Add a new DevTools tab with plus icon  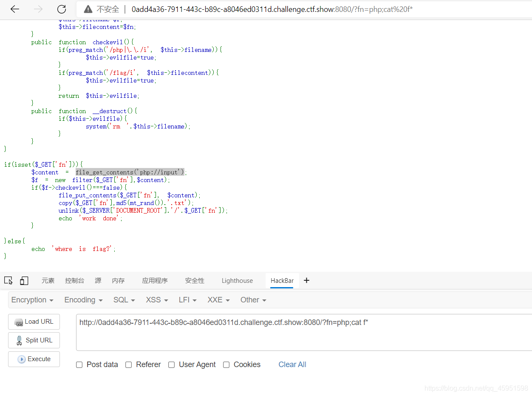[306, 280]
